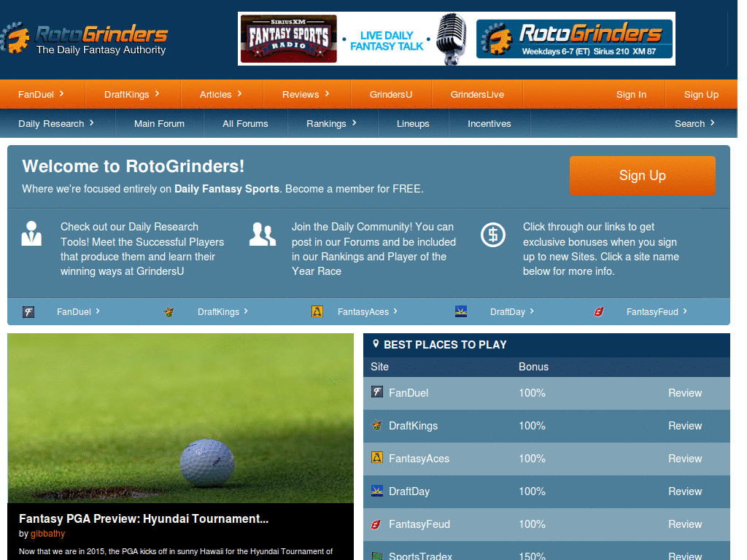The image size is (747, 560).
Task: Click the FanDuel name in Best Places table
Action: [409, 393]
